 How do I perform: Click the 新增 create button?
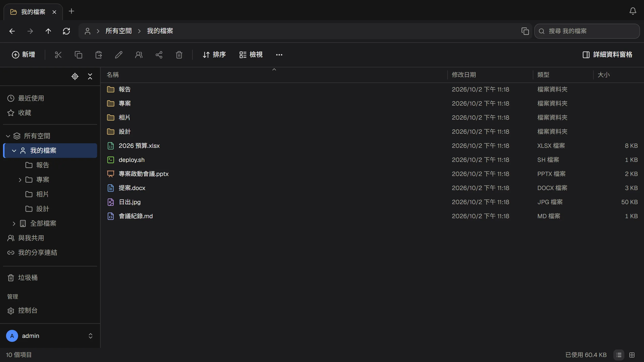pos(23,55)
